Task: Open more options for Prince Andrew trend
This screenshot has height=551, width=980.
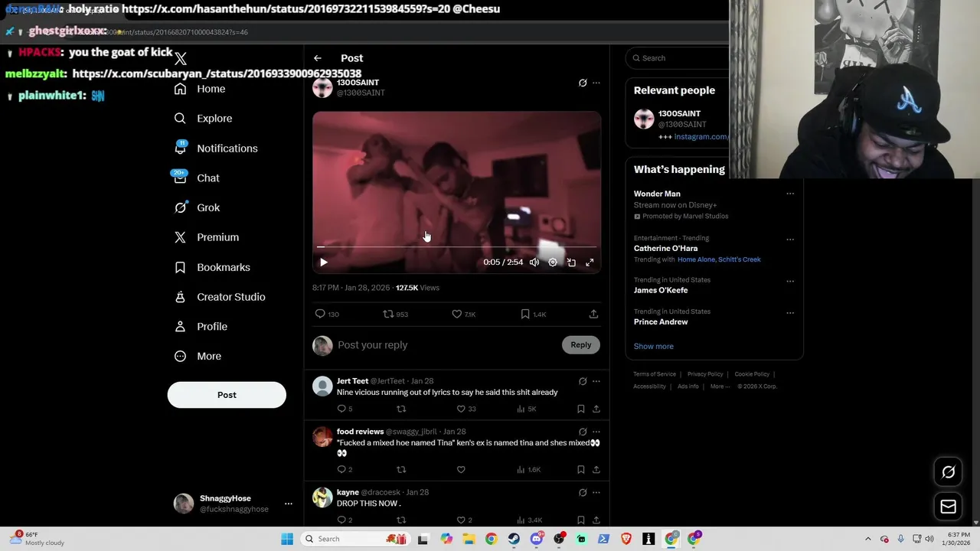Action: coord(790,313)
